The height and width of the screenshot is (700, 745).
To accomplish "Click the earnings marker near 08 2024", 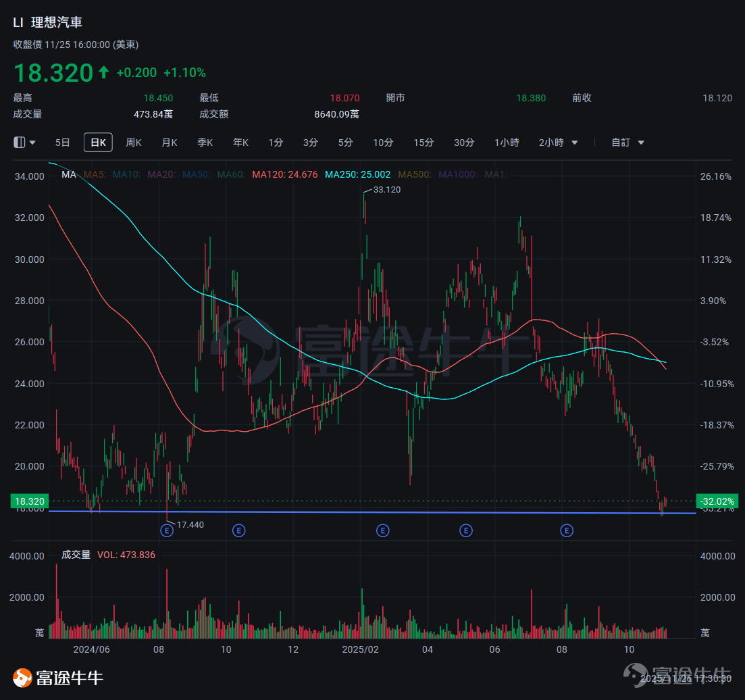I will point(167,530).
